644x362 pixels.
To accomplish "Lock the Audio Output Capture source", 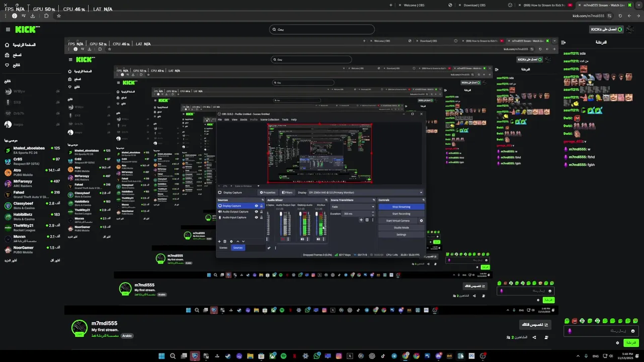I will point(261,212).
